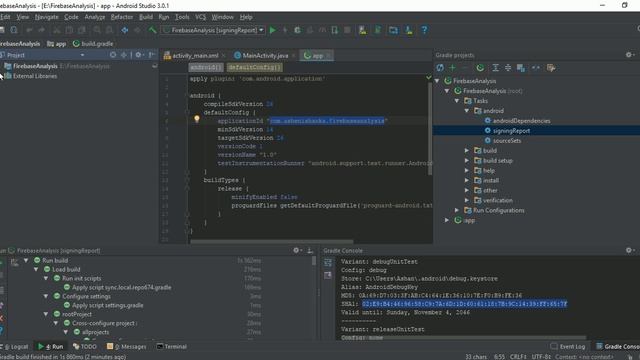Select 'Apply script settings.gradle' in the Run tree

108,305
